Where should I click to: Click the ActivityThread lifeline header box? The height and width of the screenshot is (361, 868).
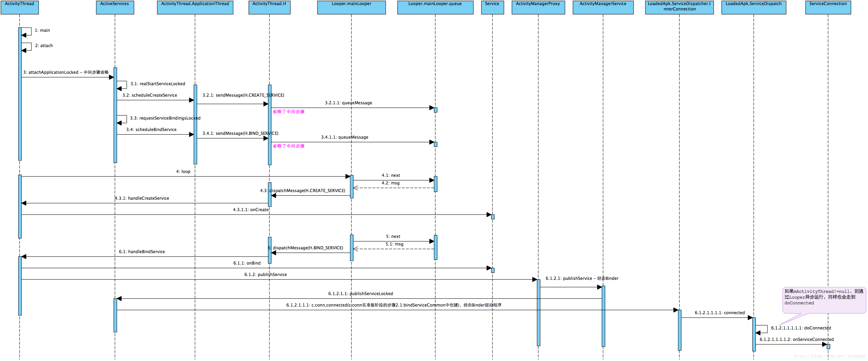[x=20, y=7]
